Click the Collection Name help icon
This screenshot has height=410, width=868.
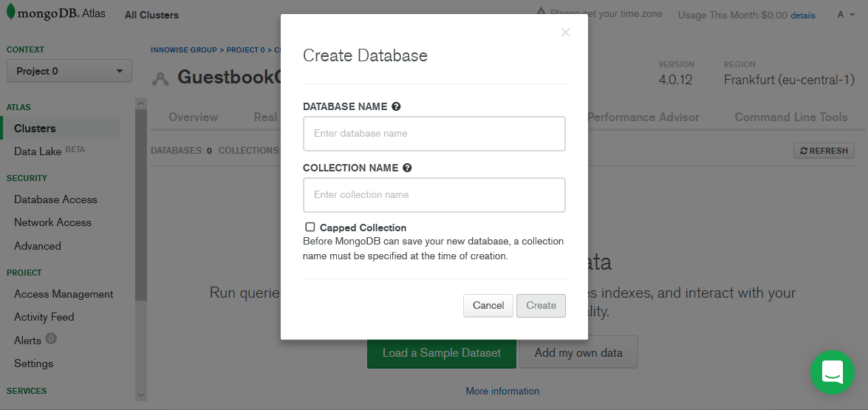407,168
